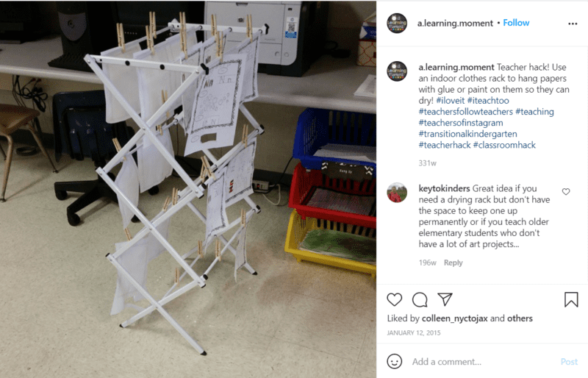The image size is (588, 378).
Task: Open keytokinders username link
Action: coord(444,188)
